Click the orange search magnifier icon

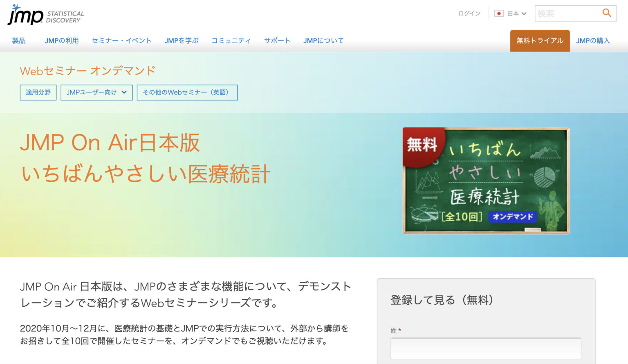(x=606, y=13)
